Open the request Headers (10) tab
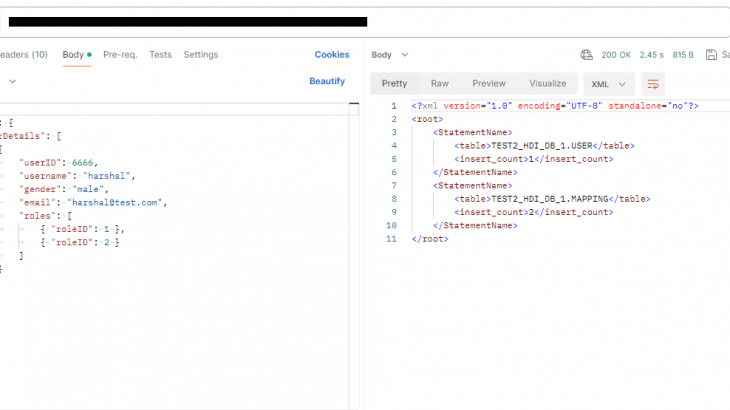Screen dimensions: 730x410 (24, 55)
